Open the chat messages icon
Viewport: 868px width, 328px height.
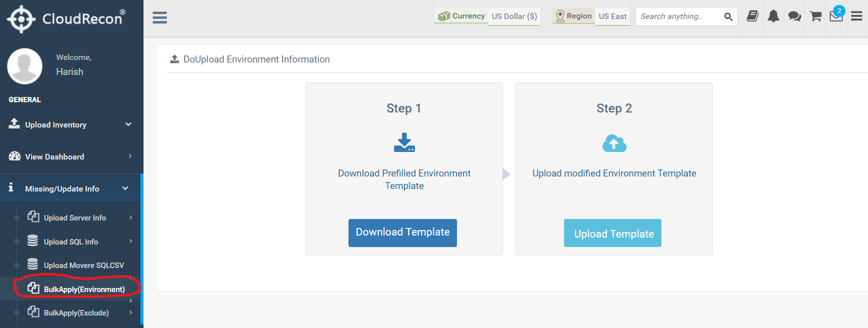(x=794, y=16)
